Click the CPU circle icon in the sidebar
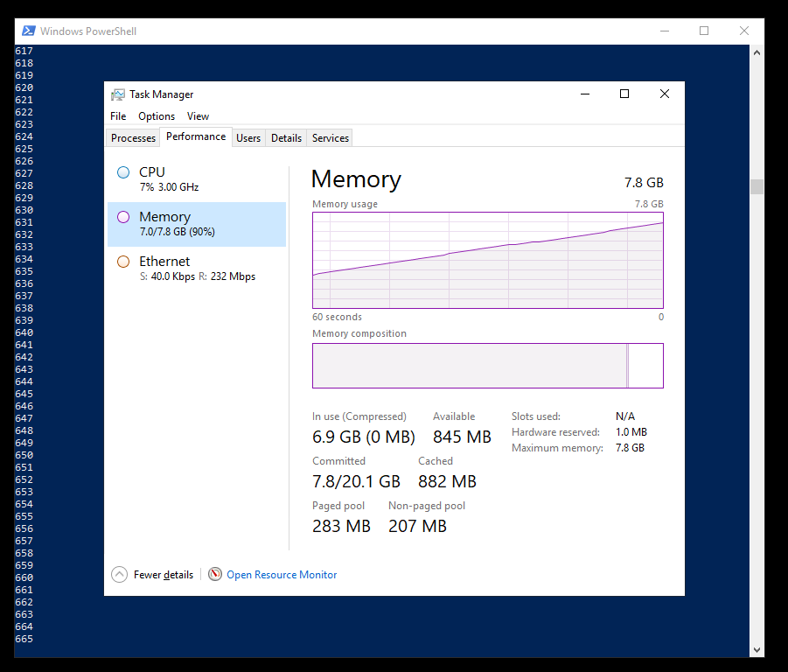This screenshot has height=672, width=788. pyautogui.click(x=123, y=172)
